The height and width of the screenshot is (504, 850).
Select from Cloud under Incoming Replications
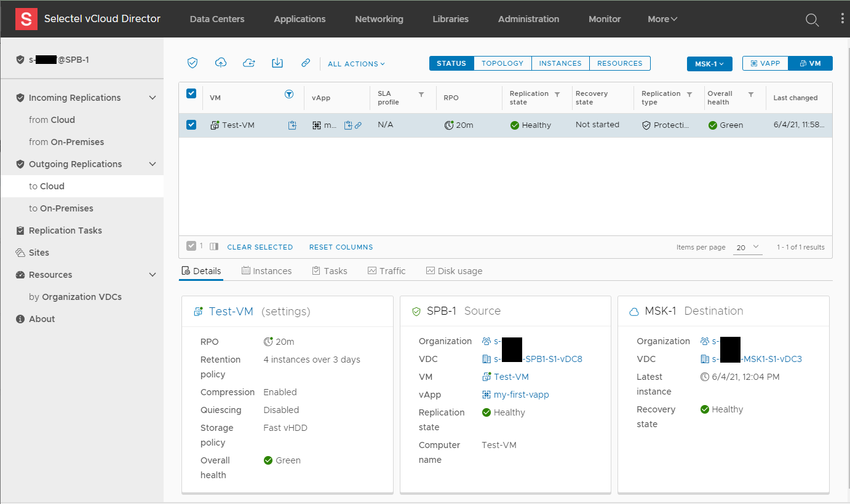click(x=52, y=120)
